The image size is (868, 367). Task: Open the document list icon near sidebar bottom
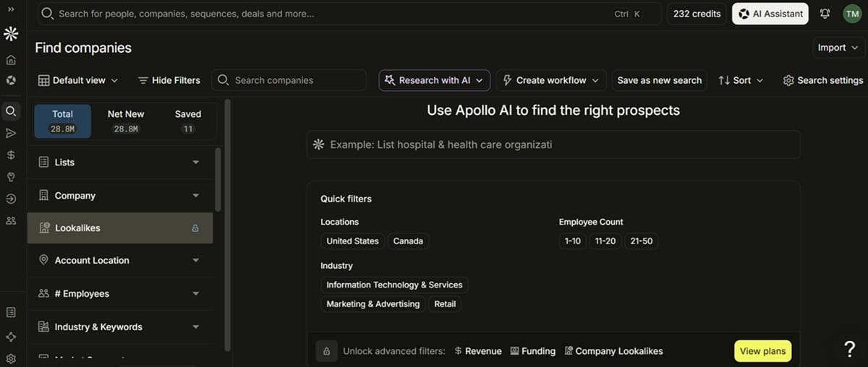click(x=11, y=312)
